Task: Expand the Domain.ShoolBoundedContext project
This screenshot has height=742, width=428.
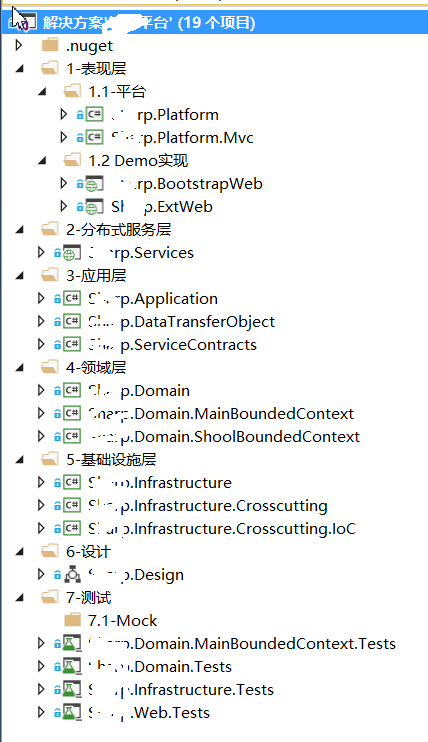Action: coord(41,436)
